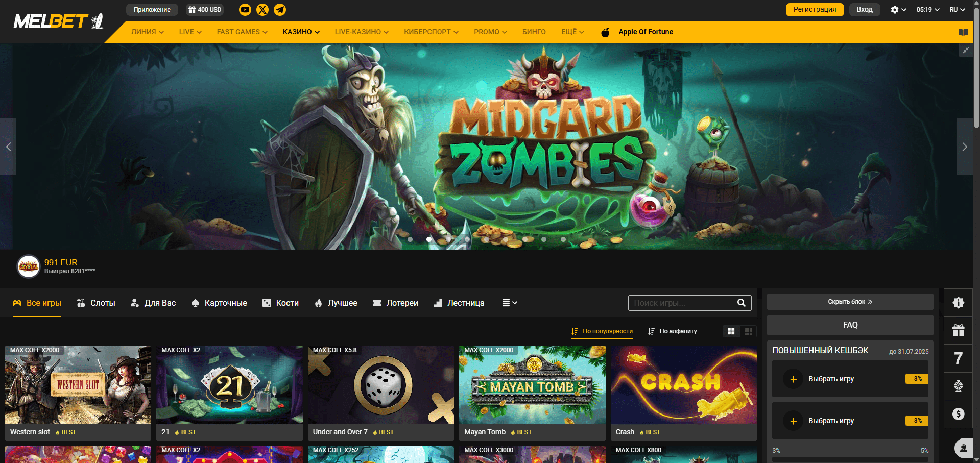The image size is (980, 463).
Task: Switch to large grid view
Action: 731,331
